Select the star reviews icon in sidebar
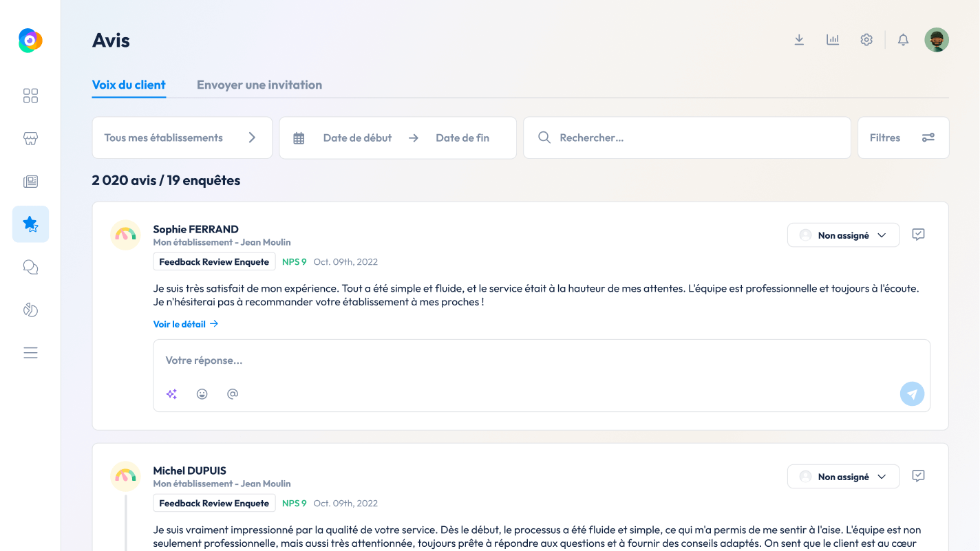 tap(30, 224)
